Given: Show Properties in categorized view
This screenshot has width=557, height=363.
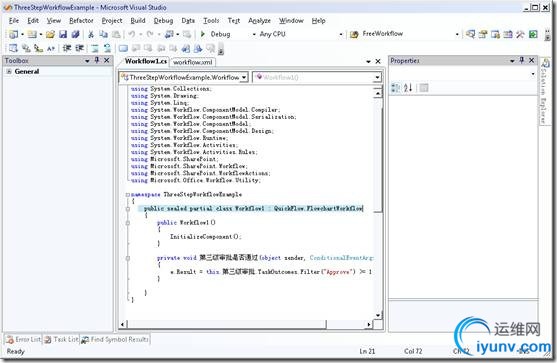Looking at the screenshot, I should click(x=395, y=87).
